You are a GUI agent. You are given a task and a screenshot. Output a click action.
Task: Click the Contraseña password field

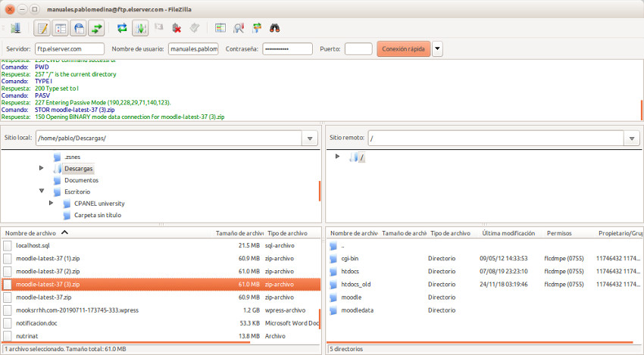[x=287, y=49]
